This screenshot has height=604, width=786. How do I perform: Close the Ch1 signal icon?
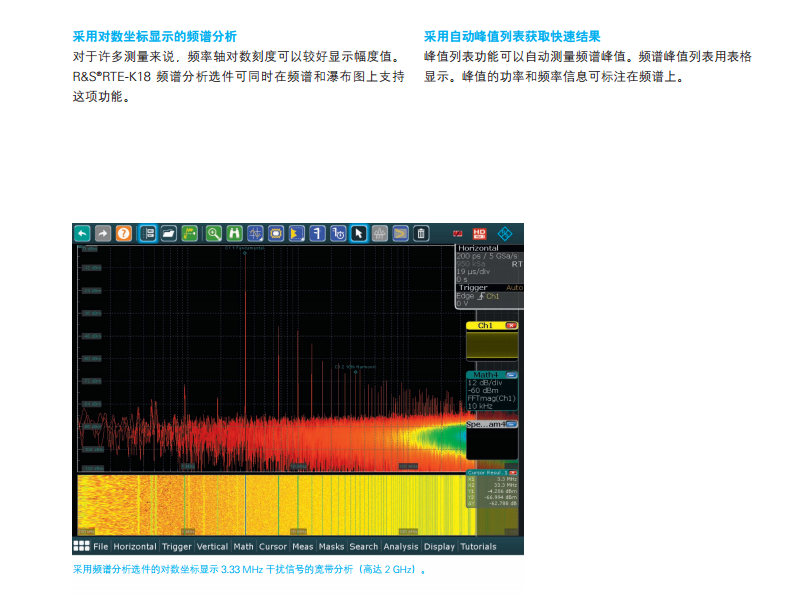point(511,326)
